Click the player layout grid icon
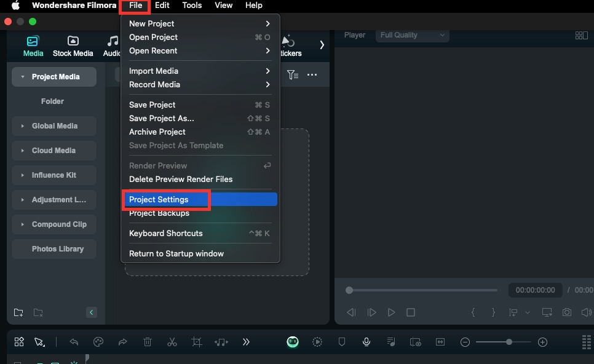Screen dimensions: 594x364 581,35
